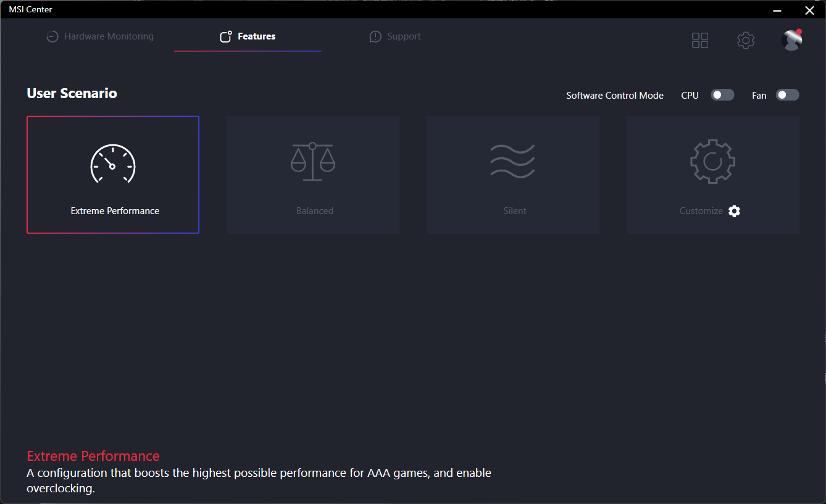Click the Software Control Mode label
The image size is (826, 504).
coord(615,96)
